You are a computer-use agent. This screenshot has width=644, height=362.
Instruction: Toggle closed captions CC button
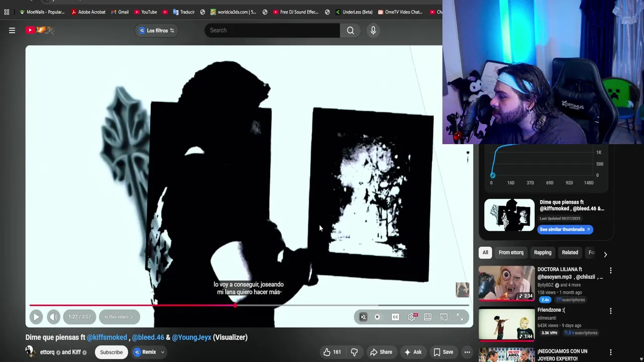pyautogui.click(x=395, y=317)
